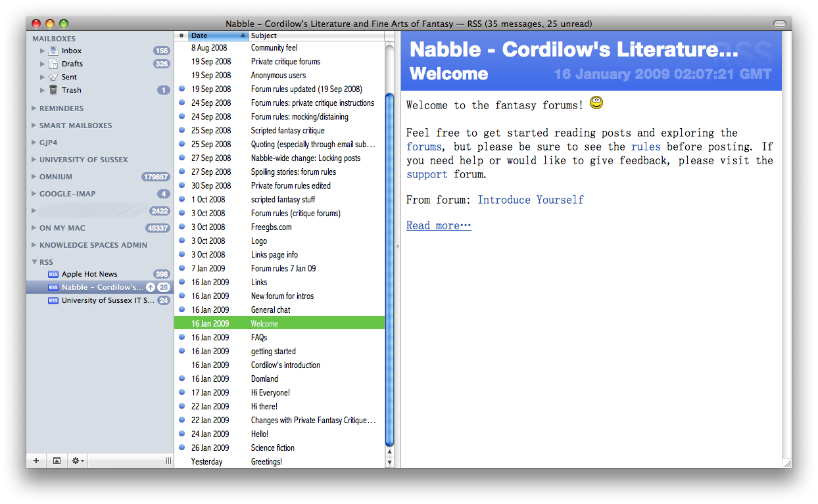The width and height of the screenshot is (818, 504).
Task: Open the gear action dropdown menu
Action: (x=78, y=461)
